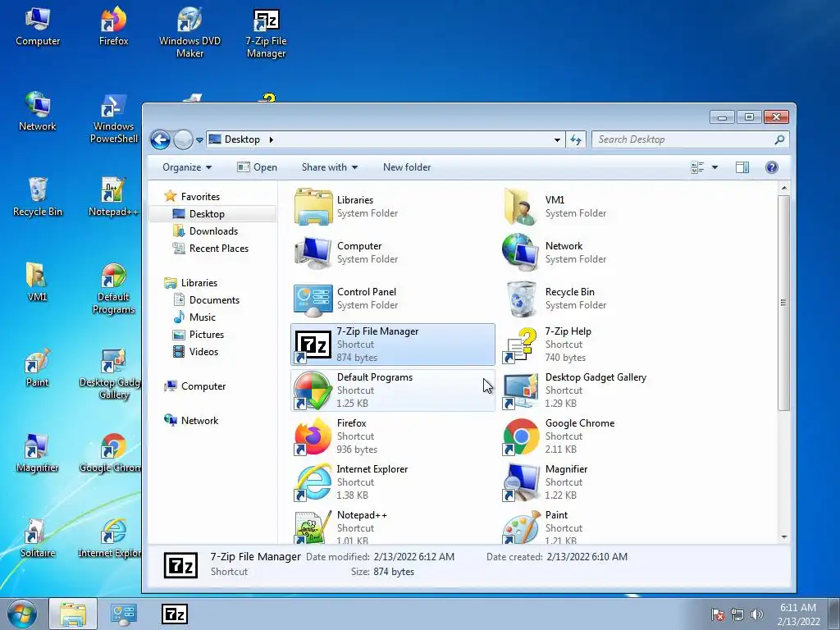Select Firefox shortcut in file list
Image resolution: width=840 pixels, height=630 pixels.
pos(393,436)
